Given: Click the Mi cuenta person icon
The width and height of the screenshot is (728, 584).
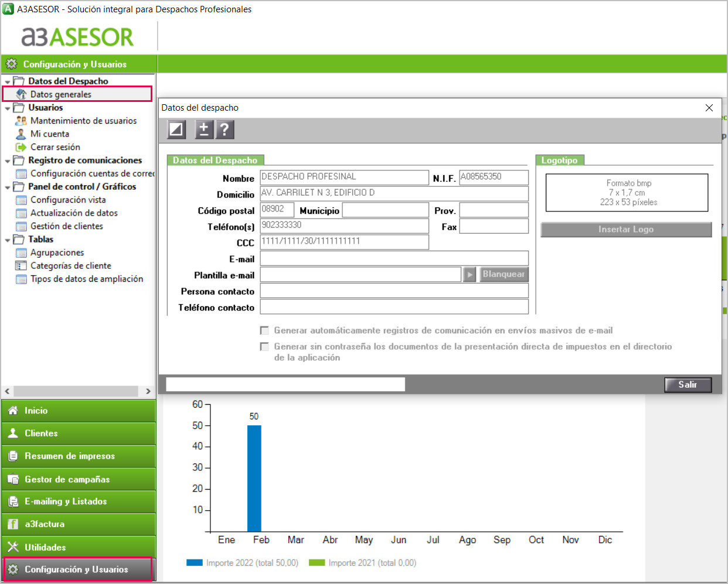Looking at the screenshot, I should (x=21, y=134).
